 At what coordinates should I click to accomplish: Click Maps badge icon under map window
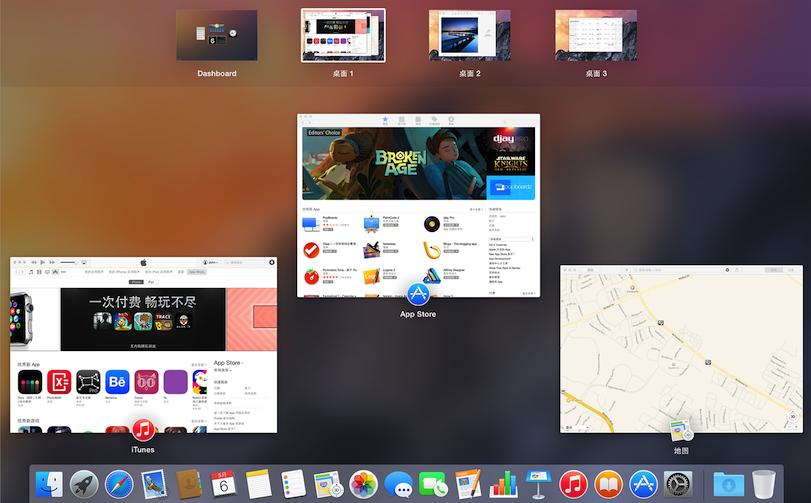point(681,430)
